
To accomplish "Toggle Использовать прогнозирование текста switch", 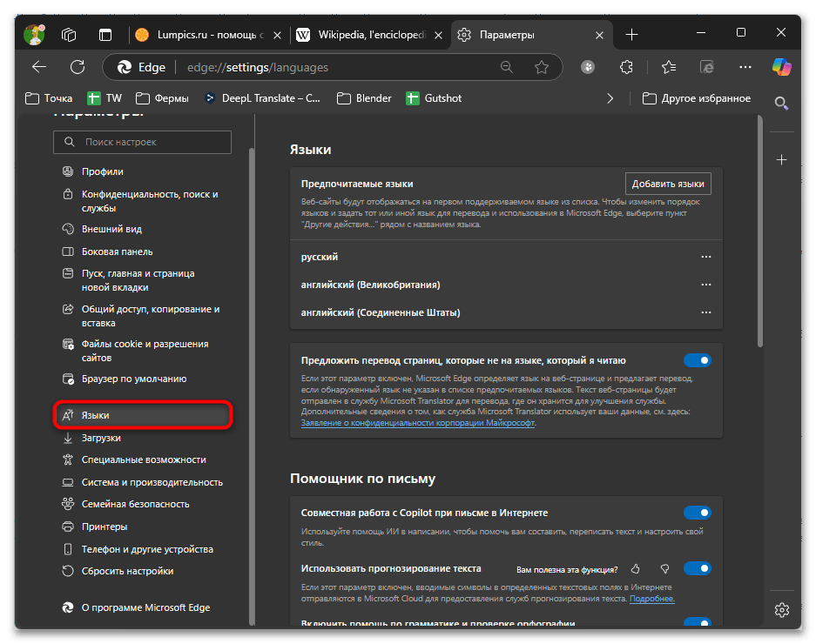I will [x=698, y=568].
